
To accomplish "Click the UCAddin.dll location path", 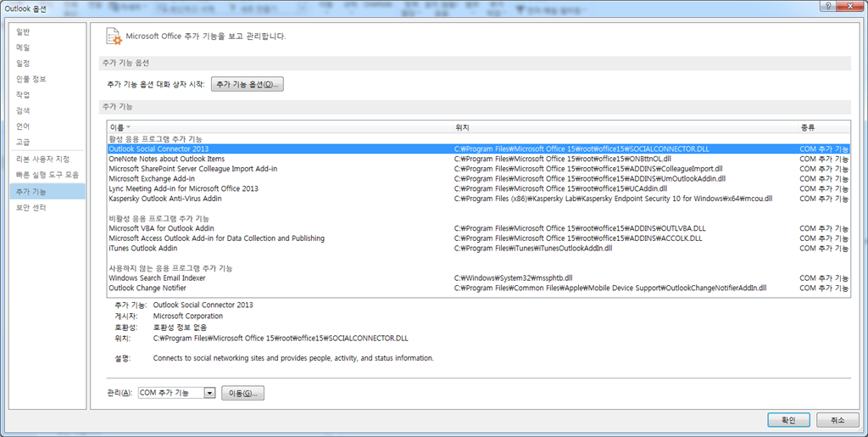I will pyautogui.click(x=561, y=189).
